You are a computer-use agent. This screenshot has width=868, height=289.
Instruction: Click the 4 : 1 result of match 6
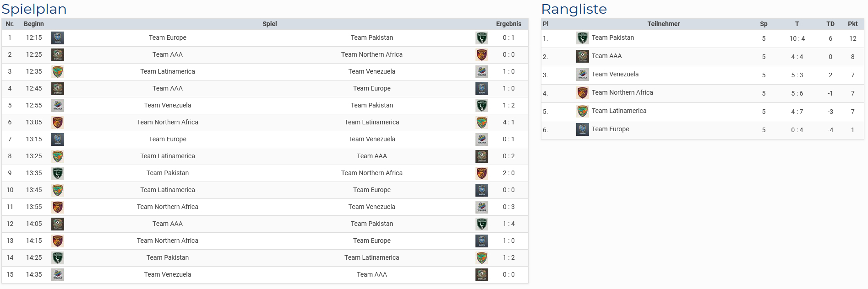coord(508,122)
